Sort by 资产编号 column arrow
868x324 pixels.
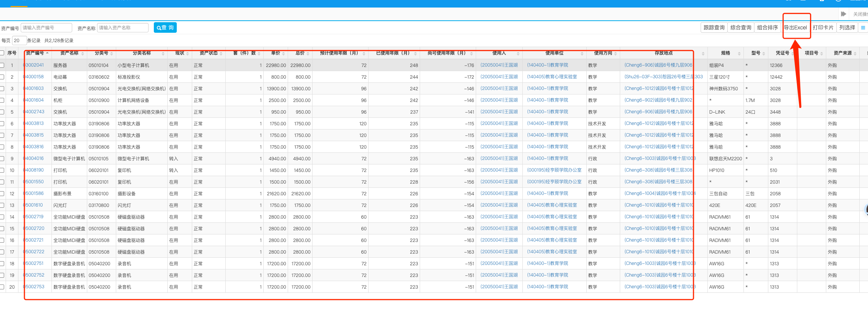click(47, 53)
